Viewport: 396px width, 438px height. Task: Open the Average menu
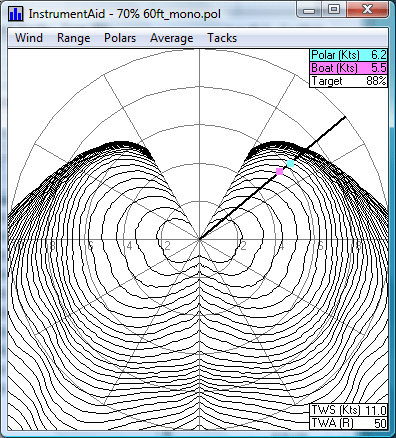click(x=172, y=38)
